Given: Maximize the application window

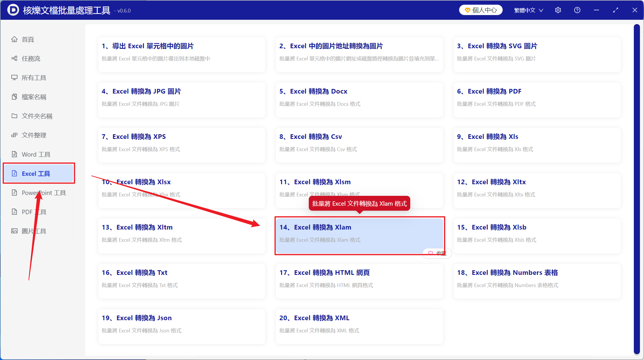Looking at the screenshot, I should (616, 10).
